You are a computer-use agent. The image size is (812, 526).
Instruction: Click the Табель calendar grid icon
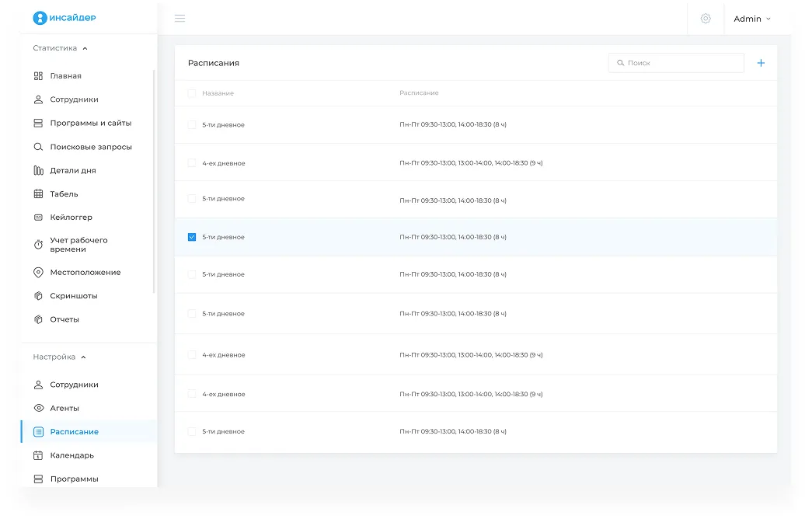[38, 194]
